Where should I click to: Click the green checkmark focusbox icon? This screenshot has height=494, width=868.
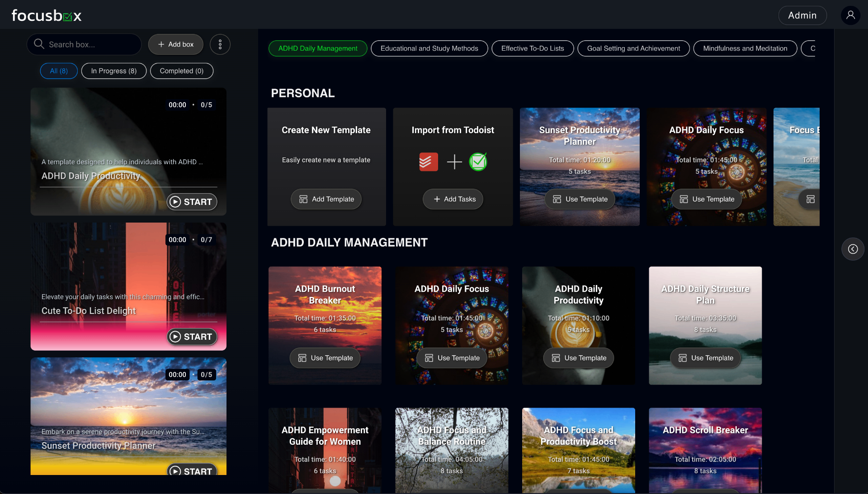pyautogui.click(x=478, y=161)
